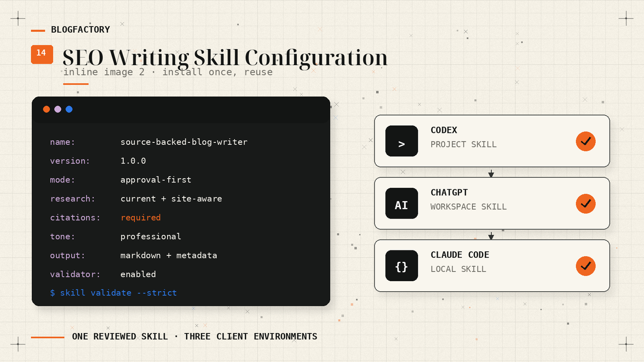The height and width of the screenshot is (362, 644).
Task: Click the 'research:' key in terminal
Action: [x=73, y=198]
